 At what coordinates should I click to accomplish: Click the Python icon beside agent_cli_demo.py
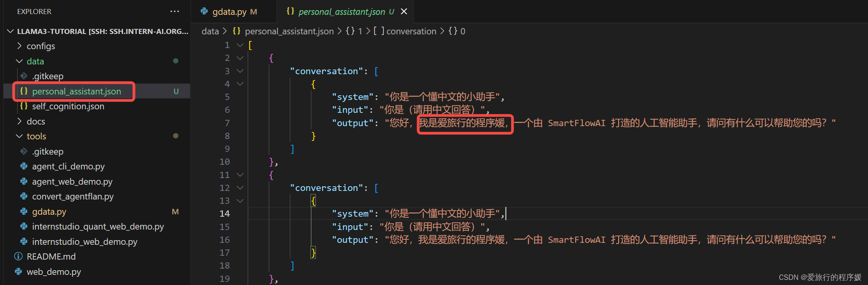pyautogui.click(x=24, y=166)
